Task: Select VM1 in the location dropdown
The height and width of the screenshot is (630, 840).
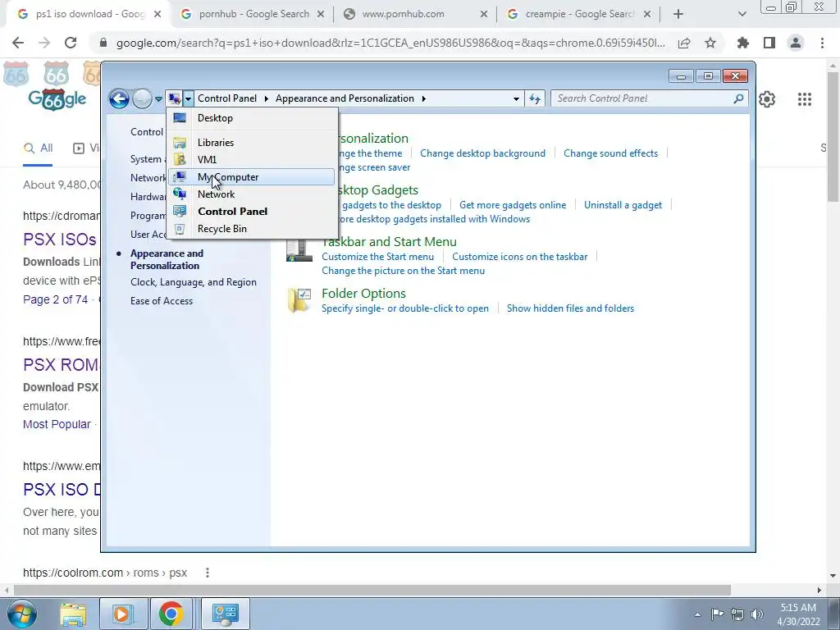Action: (x=251, y=160)
